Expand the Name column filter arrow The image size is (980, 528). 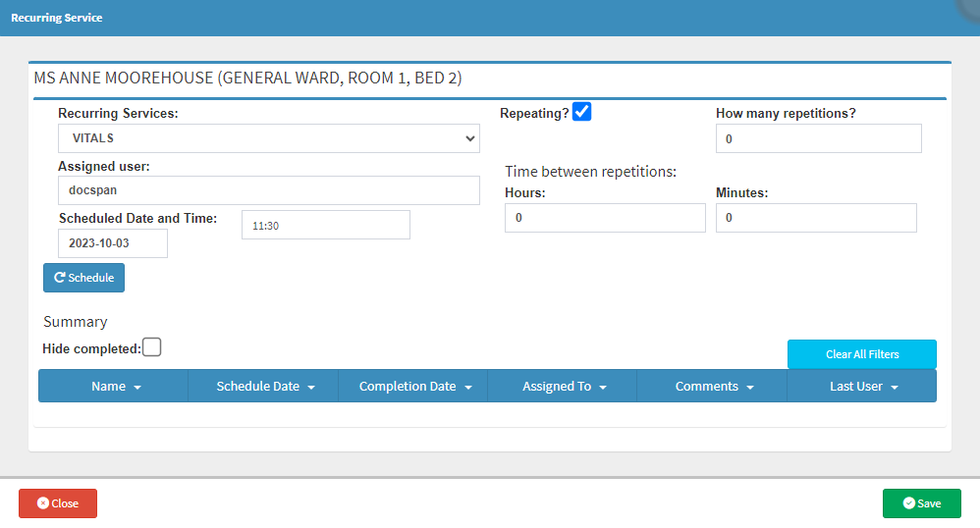point(137,388)
